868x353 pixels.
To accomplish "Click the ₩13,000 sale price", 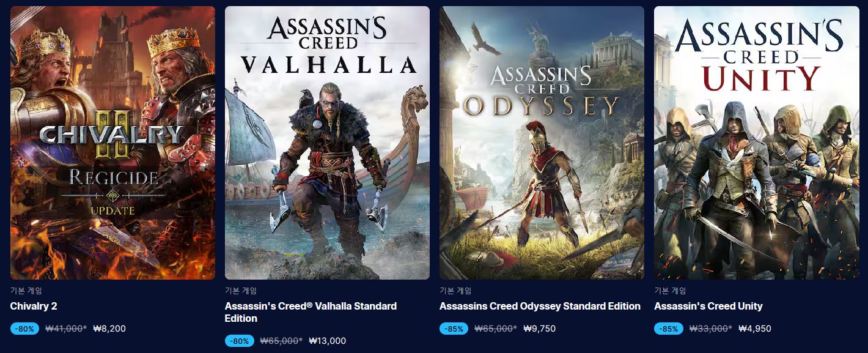I will tap(327, 341).
